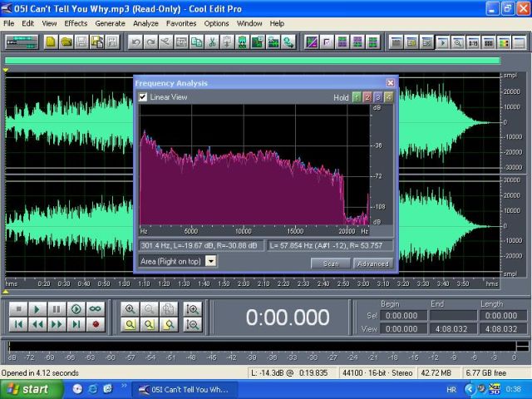Image resolution: width=532 pixels, height=399 pixels.
Task: Uncheck the Linear View checkbox
Action: tap(143, 97)
